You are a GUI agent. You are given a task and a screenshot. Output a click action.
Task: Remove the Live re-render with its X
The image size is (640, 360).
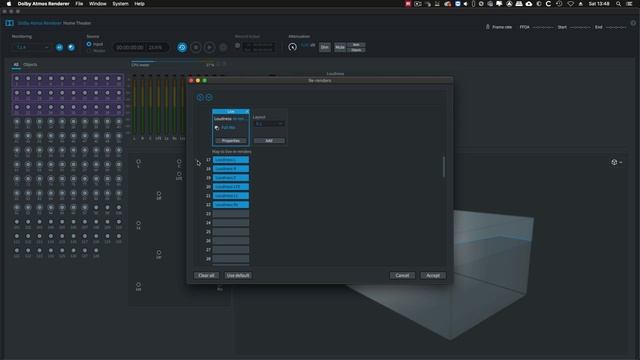click(x=247, y=111)
